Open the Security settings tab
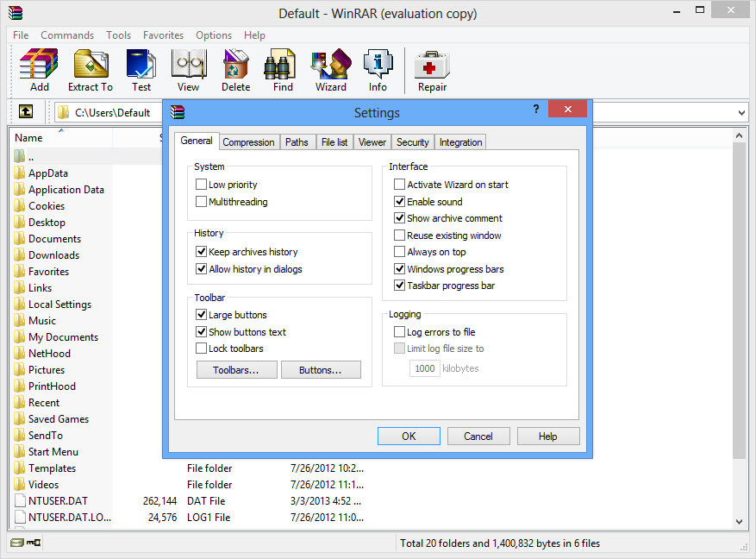The image size is (756, 559). [412, 142]
